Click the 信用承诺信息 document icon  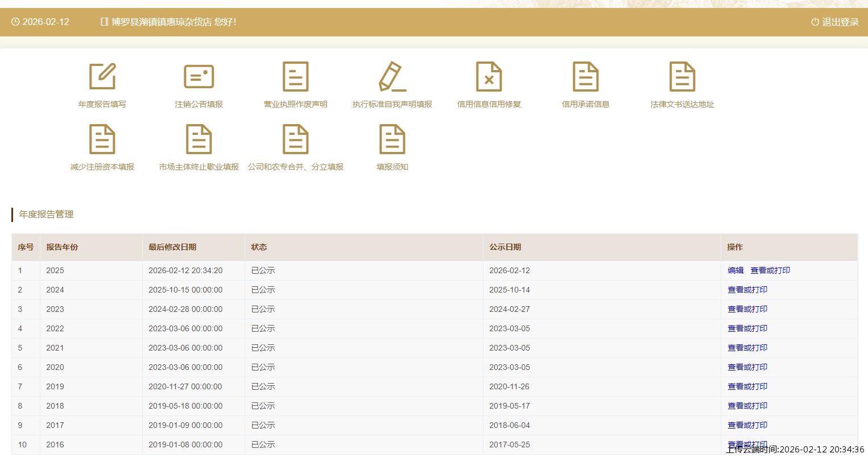pos(585,77)
